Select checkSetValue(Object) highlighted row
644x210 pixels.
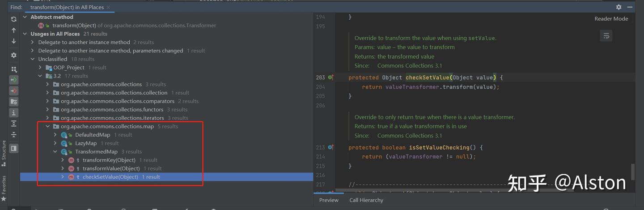click(x=166, y=177)
